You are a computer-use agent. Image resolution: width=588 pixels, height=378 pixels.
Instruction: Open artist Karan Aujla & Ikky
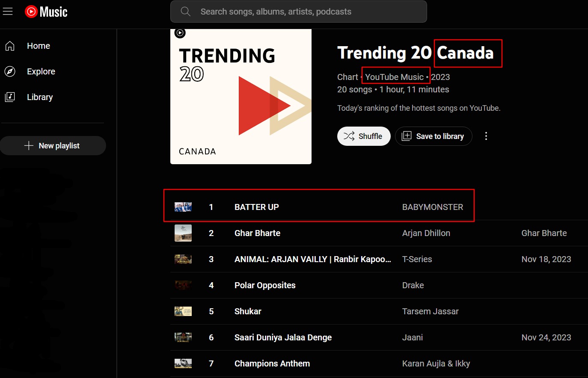(436, 363)
